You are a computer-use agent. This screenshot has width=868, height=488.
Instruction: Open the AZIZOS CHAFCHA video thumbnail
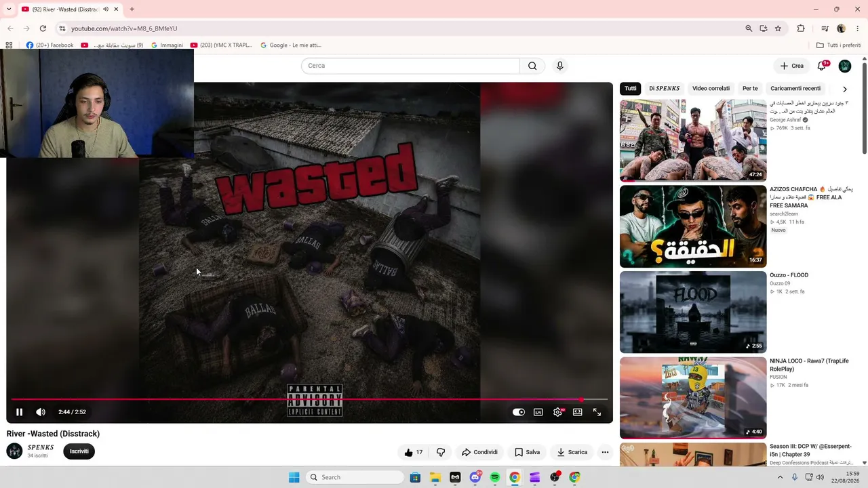point(693,226)
